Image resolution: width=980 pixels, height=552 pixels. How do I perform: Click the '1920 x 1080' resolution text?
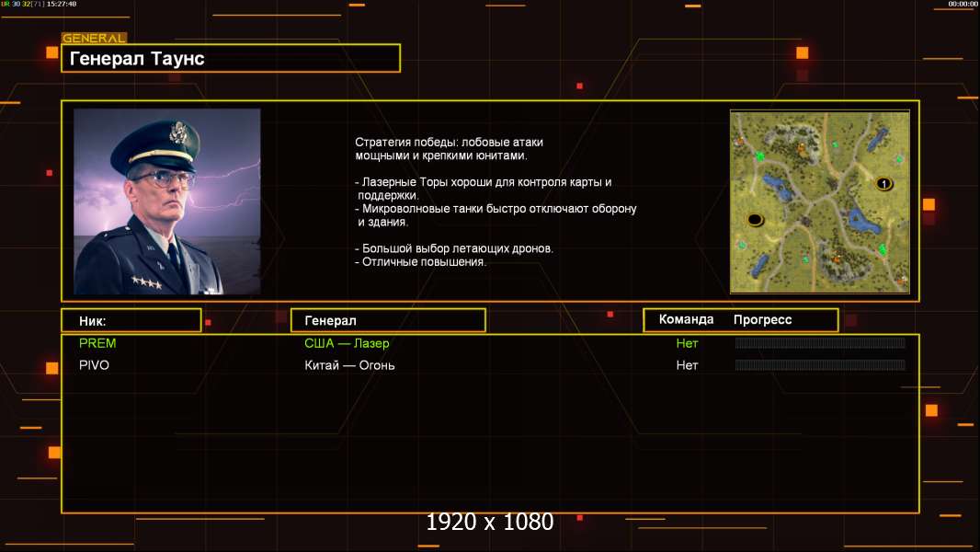[490, 522]
